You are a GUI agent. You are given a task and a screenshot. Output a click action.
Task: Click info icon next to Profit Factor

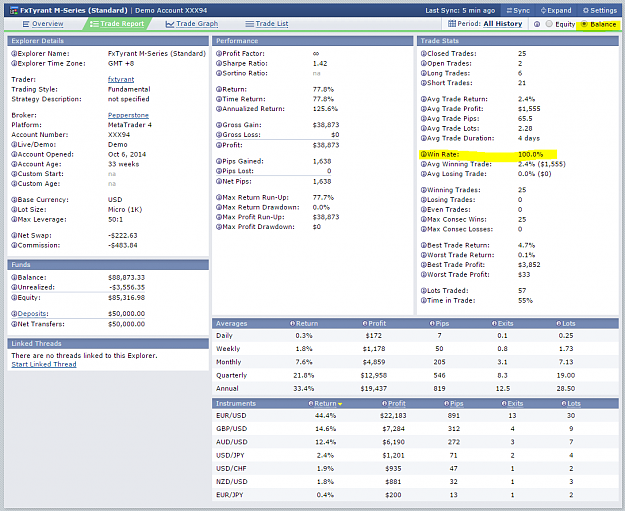click(219, 53)
